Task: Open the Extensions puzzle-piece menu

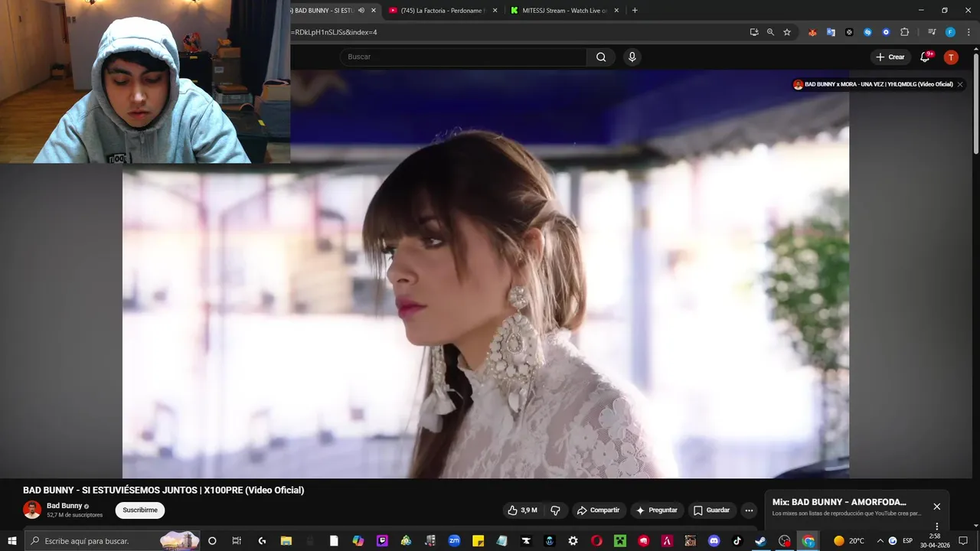Action: (x=904, y=32)
